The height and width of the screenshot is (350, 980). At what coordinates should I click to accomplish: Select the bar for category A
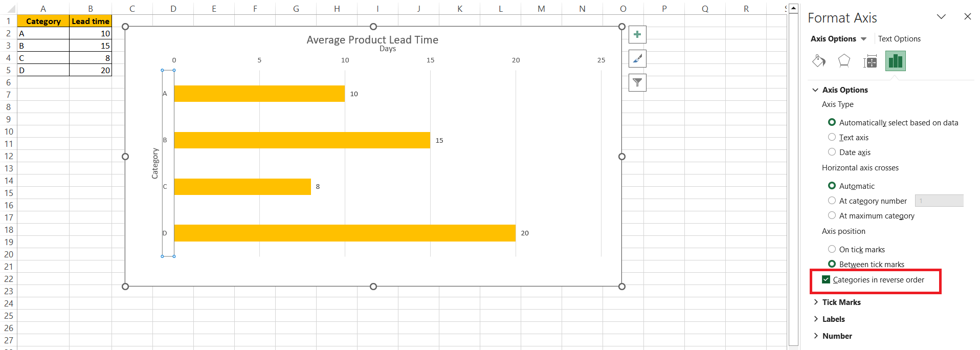259,94
